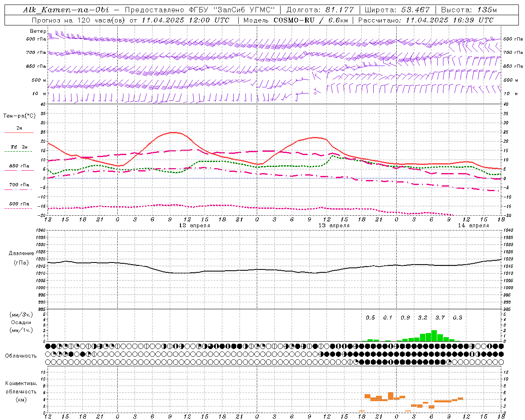Click the Модель COSMO-RU / 6.6км label
Screen dimensions: 525x420
[x=295, y=20]
